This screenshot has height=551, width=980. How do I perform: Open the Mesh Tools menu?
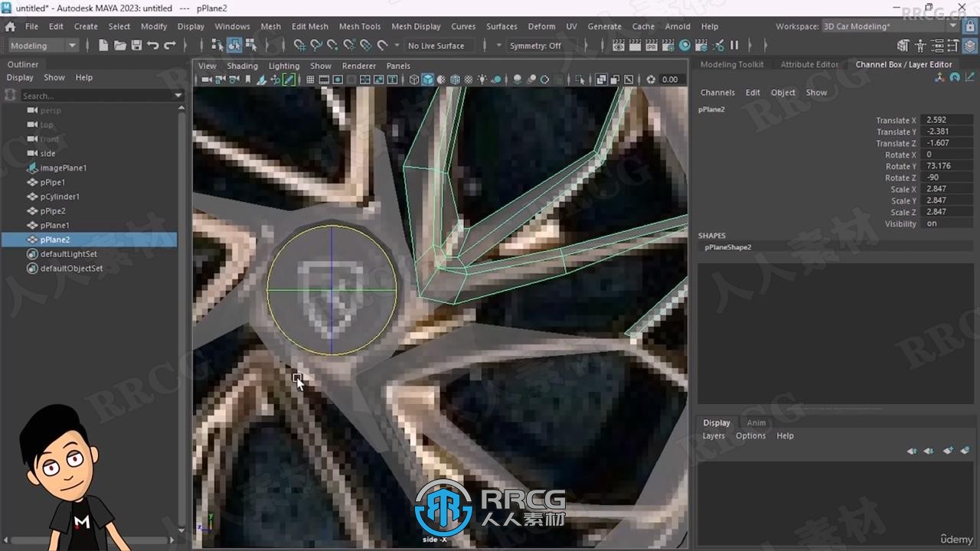pos(359,26)
